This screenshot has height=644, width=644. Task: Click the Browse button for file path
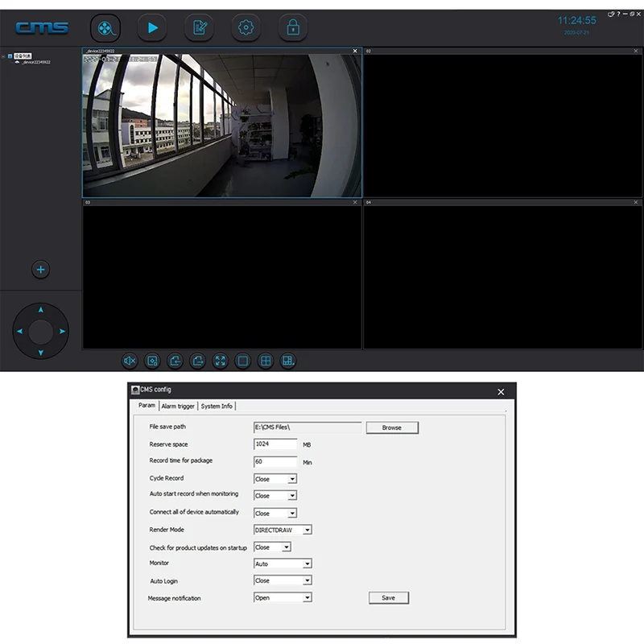pos(392,427)
